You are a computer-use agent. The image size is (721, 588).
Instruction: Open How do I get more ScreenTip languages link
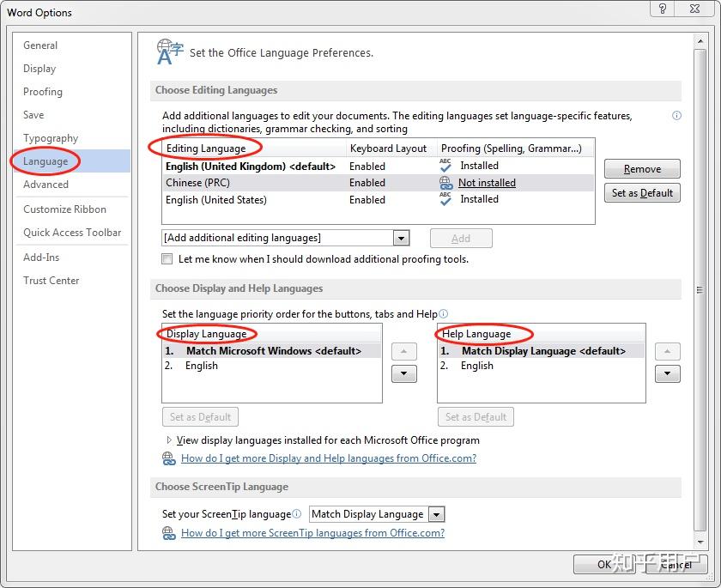[312, 533]
